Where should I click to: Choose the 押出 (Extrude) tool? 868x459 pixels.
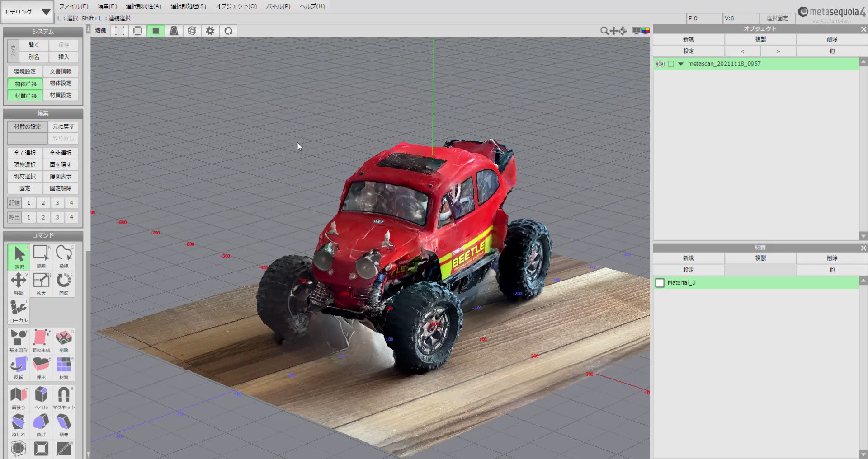coord(41,368)
